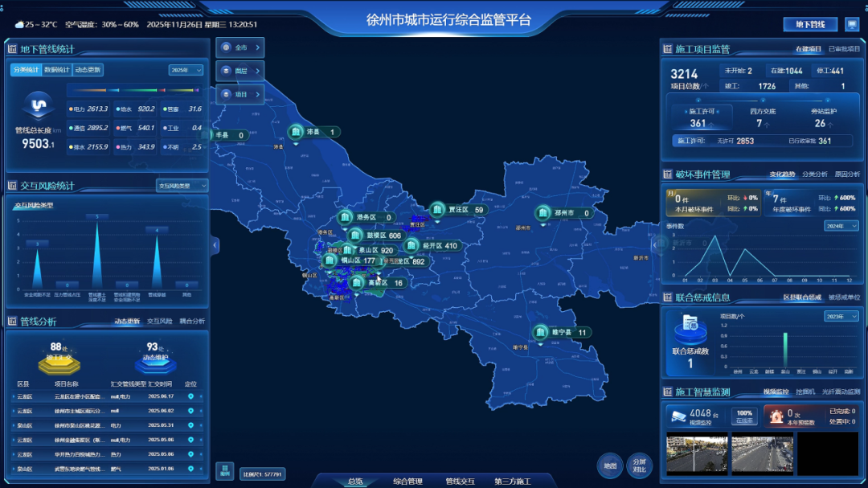Open the 已审批项目 link

[x=844, y=49]
